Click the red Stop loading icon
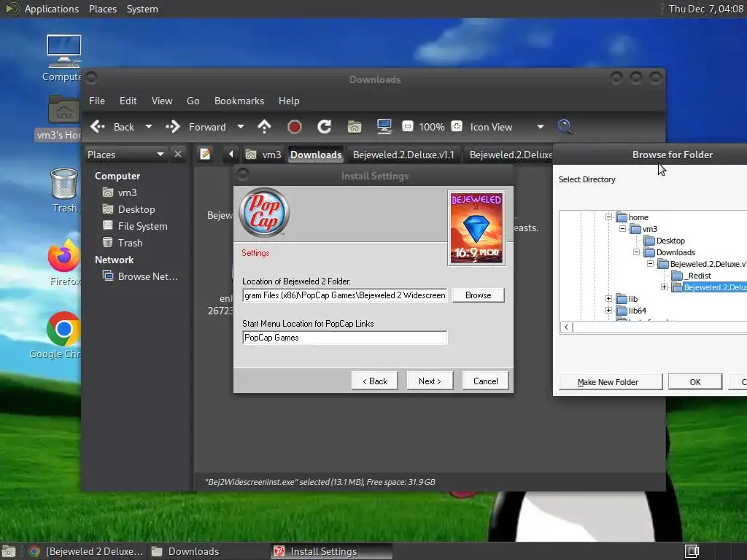Image resolution: width=747 pixels, height=560 pixels. (x=295, y=127)
